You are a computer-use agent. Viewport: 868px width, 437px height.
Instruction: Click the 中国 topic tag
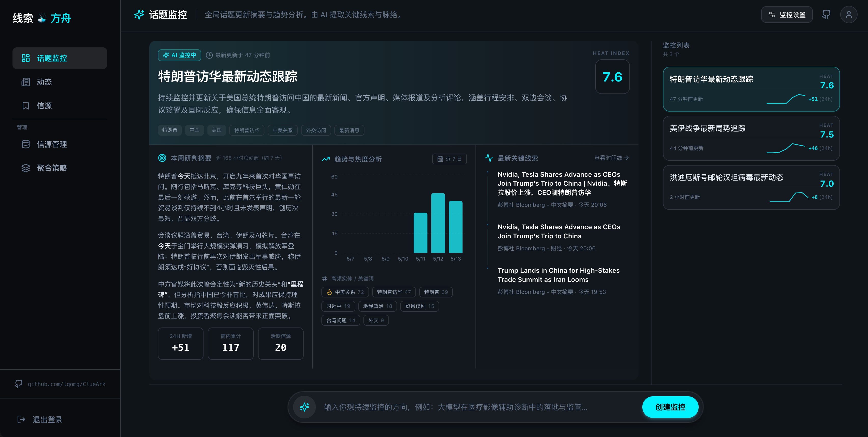(194, 130)
